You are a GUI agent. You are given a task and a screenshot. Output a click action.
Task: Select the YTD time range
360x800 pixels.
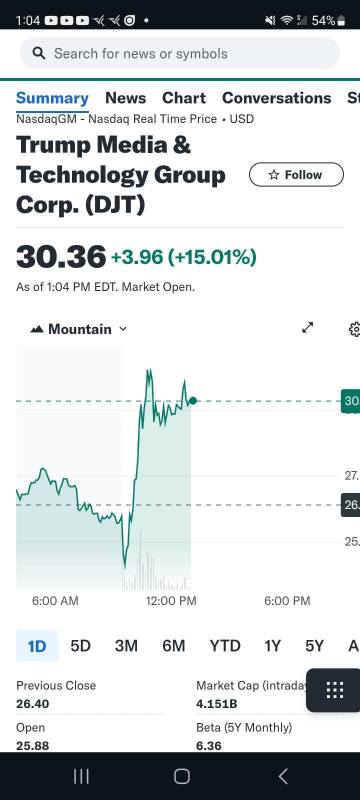coord(225,646)
